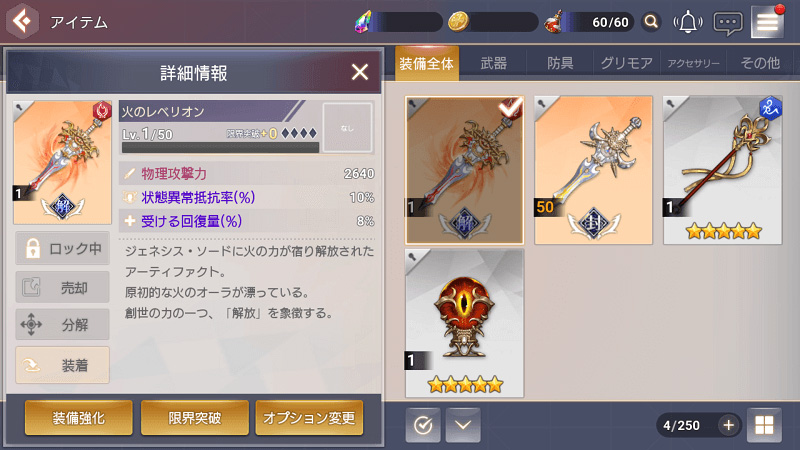The width and height of the screenshot is (800, 450).
Task: Open the empty なし rune slot
Action: coord(347,128)
